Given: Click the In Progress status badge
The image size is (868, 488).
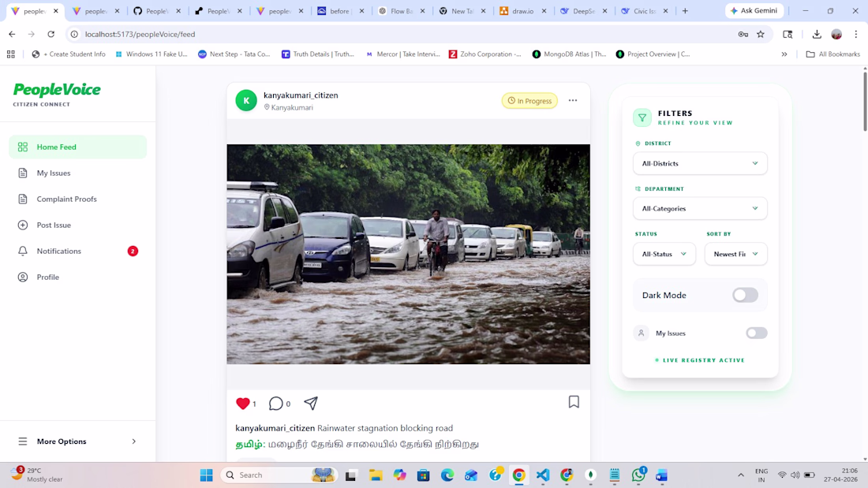Looking at the screenshot, I should 529,101.
